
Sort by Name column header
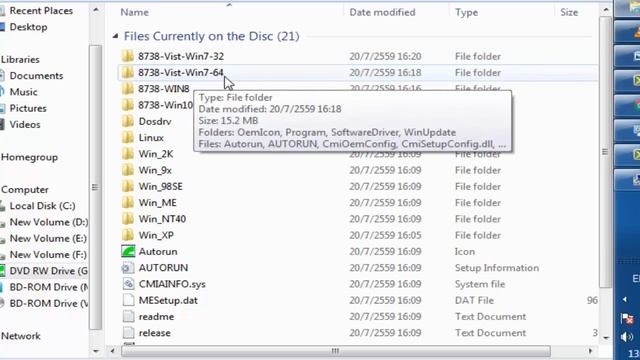pyautogui.click(x=135, y=12)
